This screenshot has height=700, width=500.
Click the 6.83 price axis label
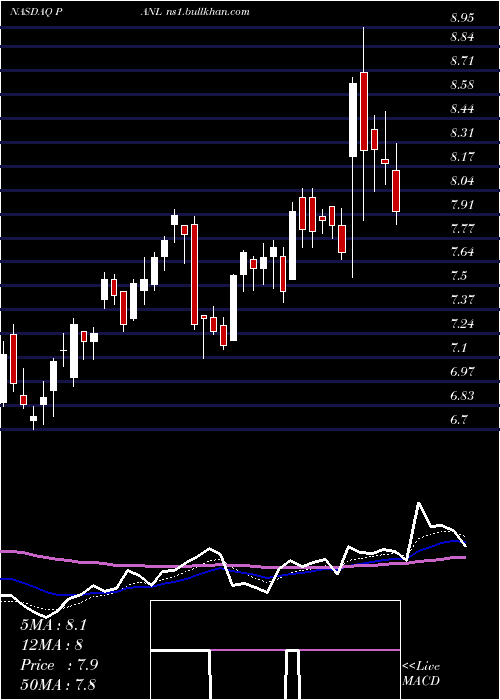(462, 396)
